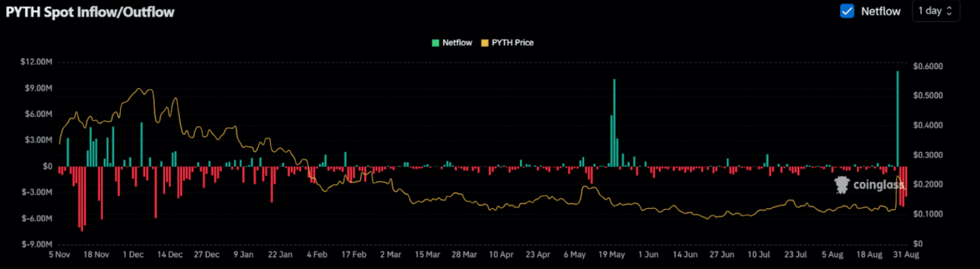Click the 23 Apr date label
980x269 pixels.
[538, 255]
